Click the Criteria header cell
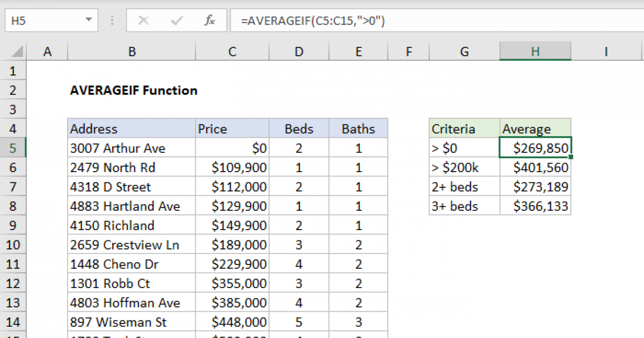Viewport: 644px width, 338px height. (465, 129)
